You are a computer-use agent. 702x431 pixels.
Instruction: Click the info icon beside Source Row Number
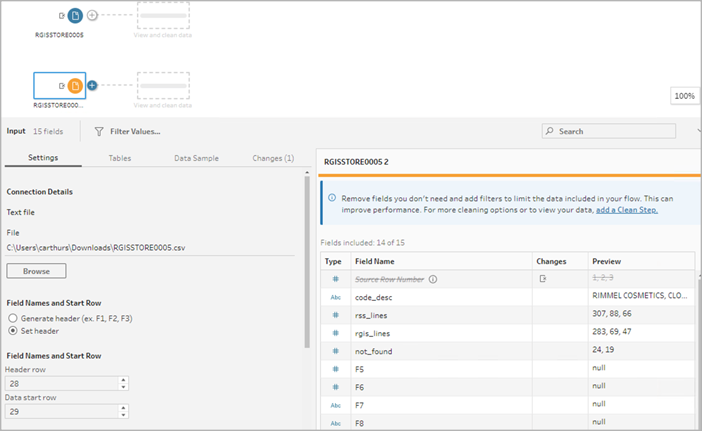click(433, 279)
